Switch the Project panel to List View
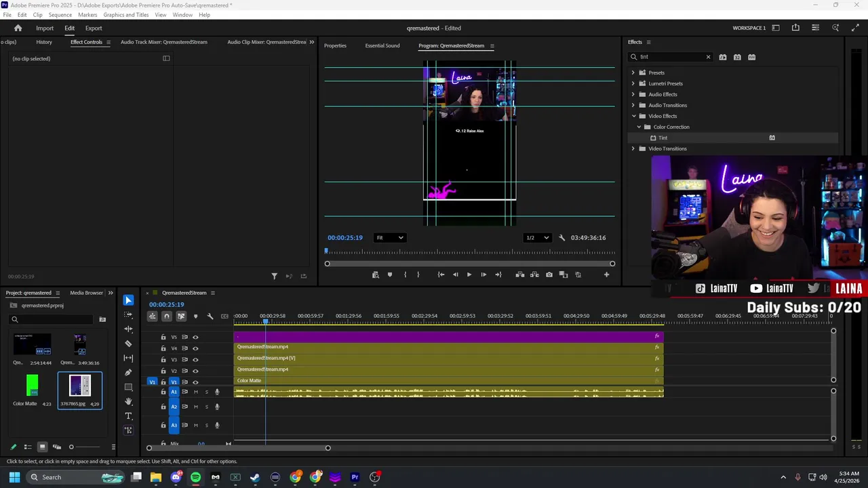 pos(28,447)
